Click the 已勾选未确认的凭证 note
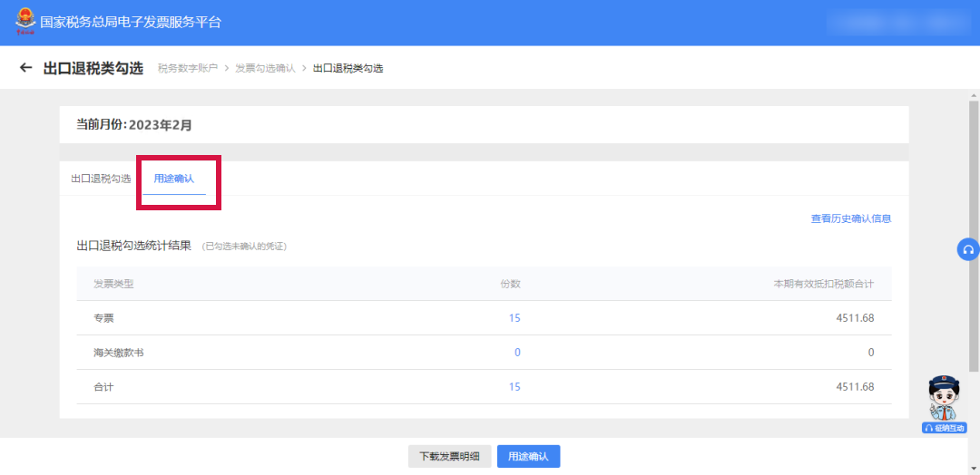980x475 pixels. pos(244,247)
